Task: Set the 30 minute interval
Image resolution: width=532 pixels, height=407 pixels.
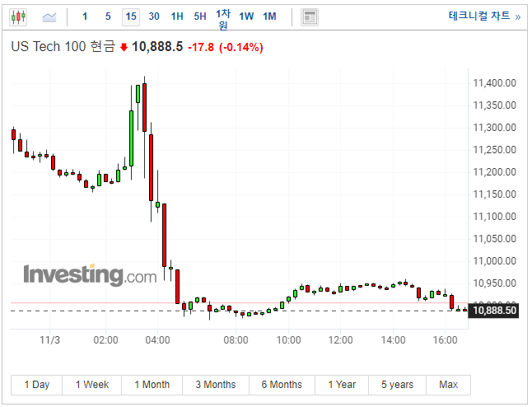Action: 154,16
